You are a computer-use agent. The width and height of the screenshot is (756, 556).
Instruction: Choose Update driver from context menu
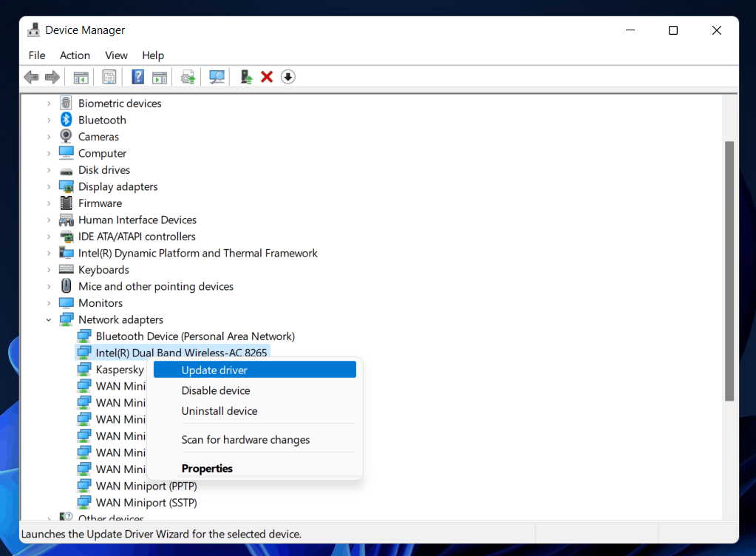(214, 370)
